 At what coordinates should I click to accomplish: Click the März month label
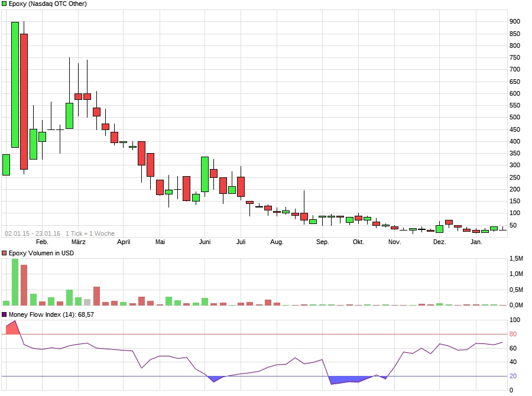pos(79,242)
